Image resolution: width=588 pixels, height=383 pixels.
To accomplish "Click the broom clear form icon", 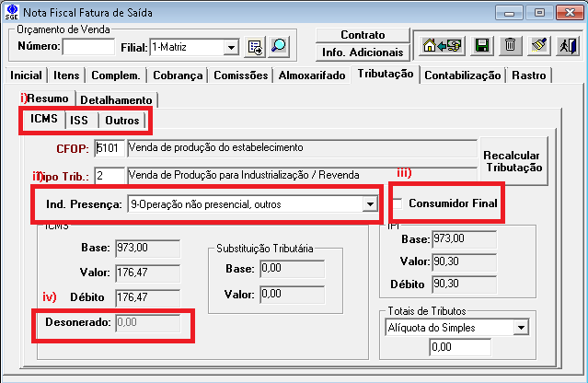I will tap(540, 45).
